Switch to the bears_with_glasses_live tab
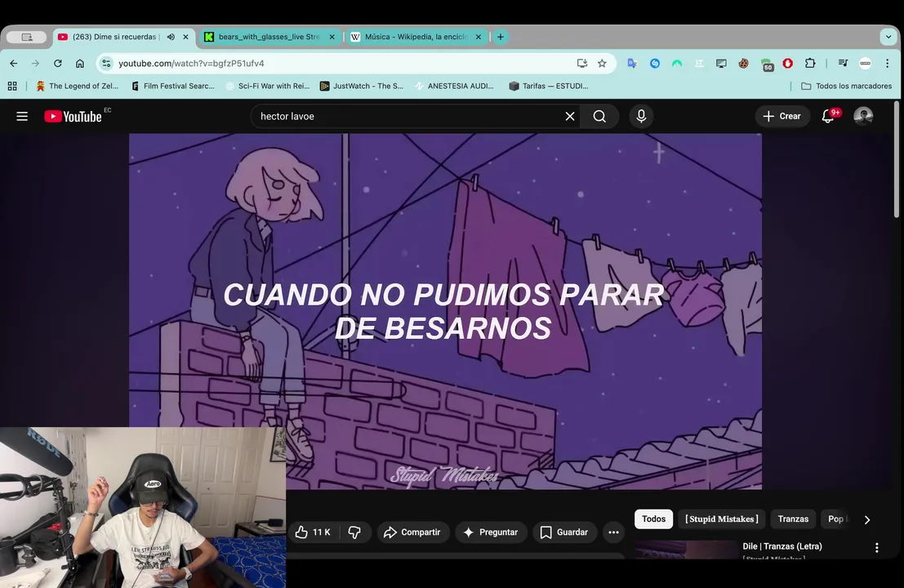This screenshot has height=588, width=904. (x=269, y=37)
